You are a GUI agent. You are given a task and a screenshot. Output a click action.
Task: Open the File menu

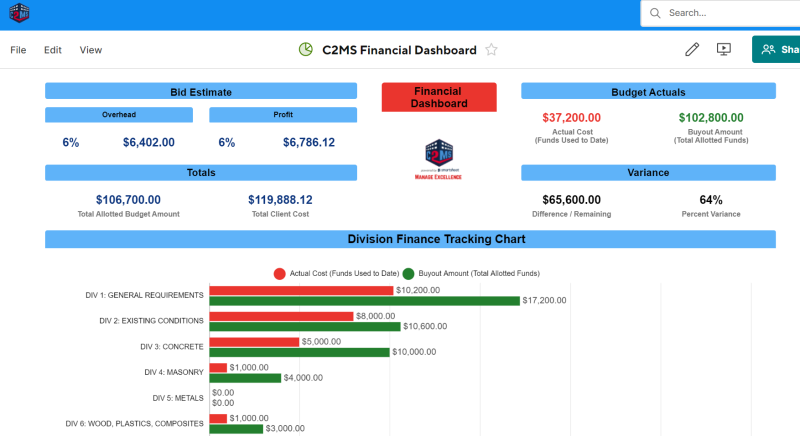point(18,50)
